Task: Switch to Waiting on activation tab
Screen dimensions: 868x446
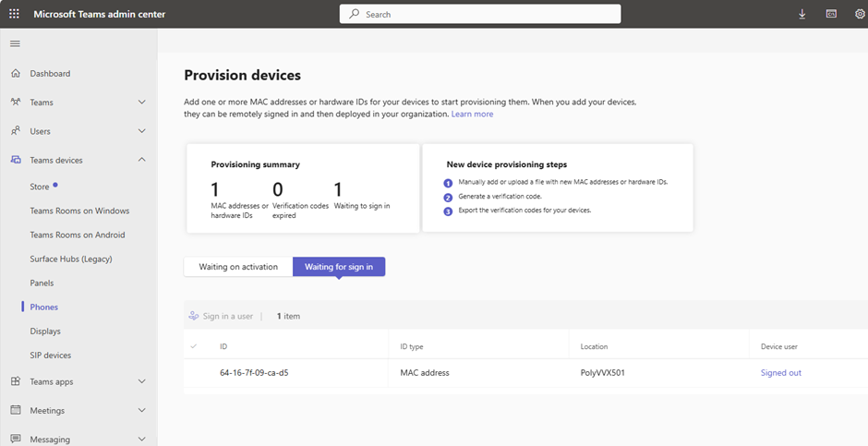Action: pos(238,267)
